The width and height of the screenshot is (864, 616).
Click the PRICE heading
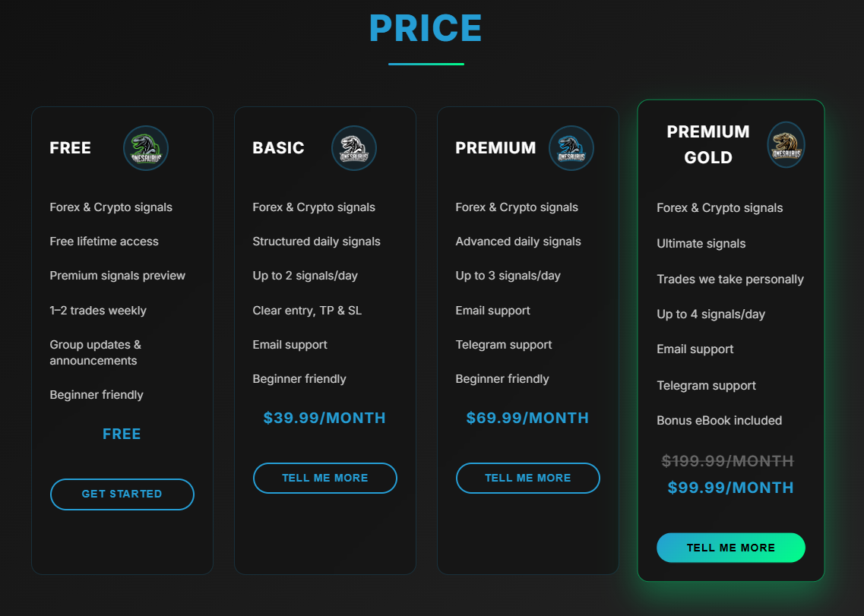(426, 29)
